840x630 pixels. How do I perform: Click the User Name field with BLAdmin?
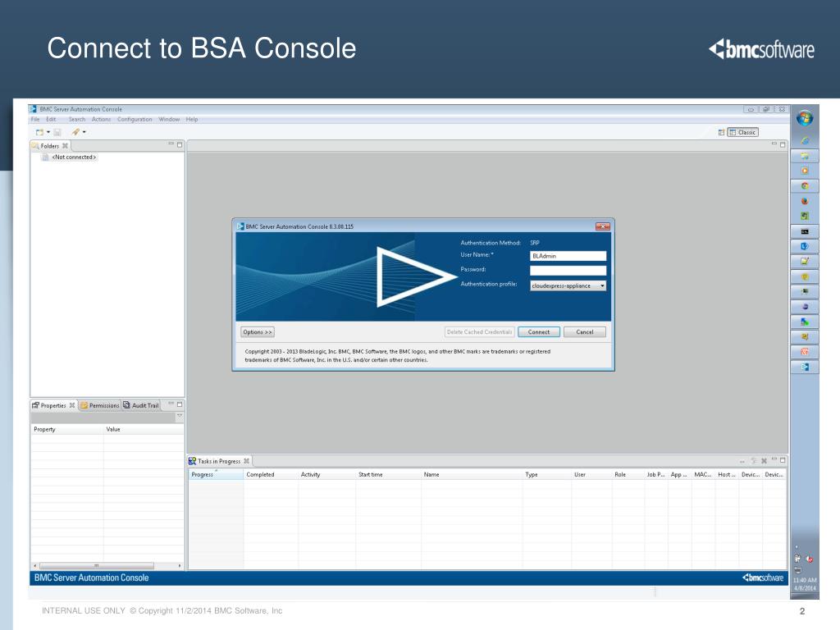coord(568,256)
